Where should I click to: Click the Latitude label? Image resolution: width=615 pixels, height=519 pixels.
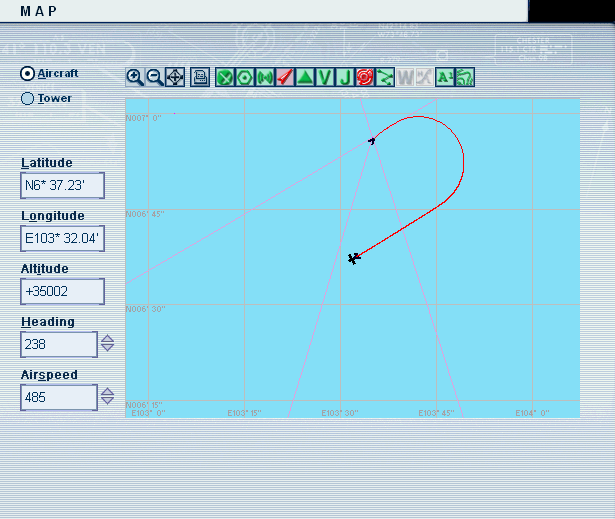47,163
